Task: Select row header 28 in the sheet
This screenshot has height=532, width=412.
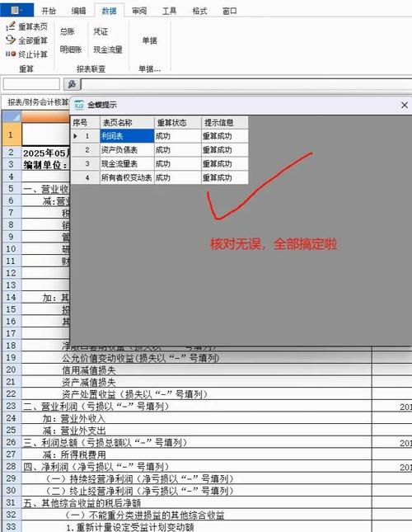Action: tap(12, 466)
